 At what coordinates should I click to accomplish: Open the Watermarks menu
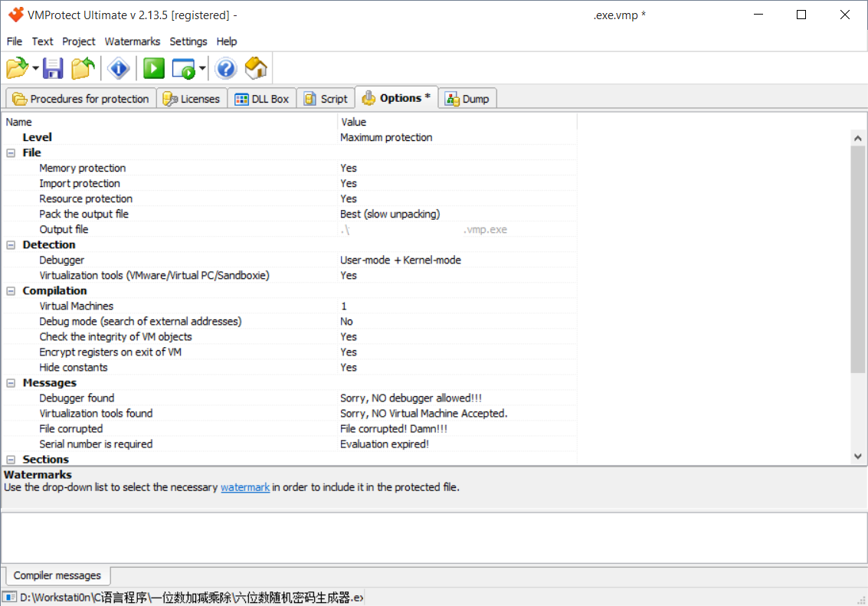tap(132, 41)
